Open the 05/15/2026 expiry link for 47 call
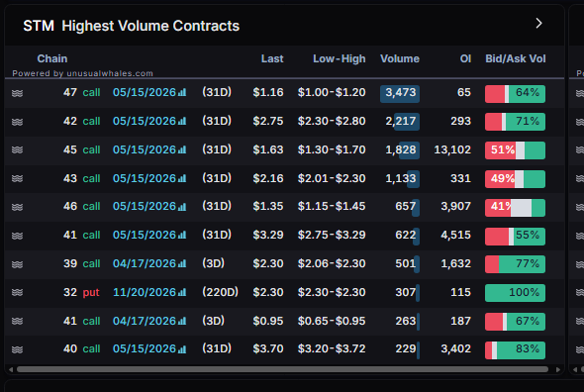The width and height of the screenshot is (584, 392). click(x=145, y=92)
